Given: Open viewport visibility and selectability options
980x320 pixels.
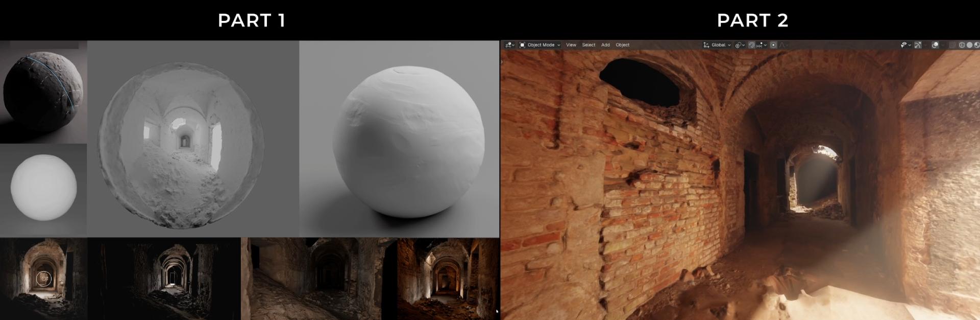Looking at the screenshot, I should pyautogui.click(x=903, y=45).
